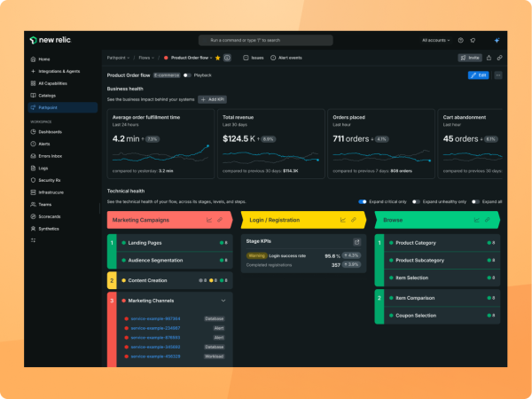Click the Total revenue KPI card

(271, 144)
